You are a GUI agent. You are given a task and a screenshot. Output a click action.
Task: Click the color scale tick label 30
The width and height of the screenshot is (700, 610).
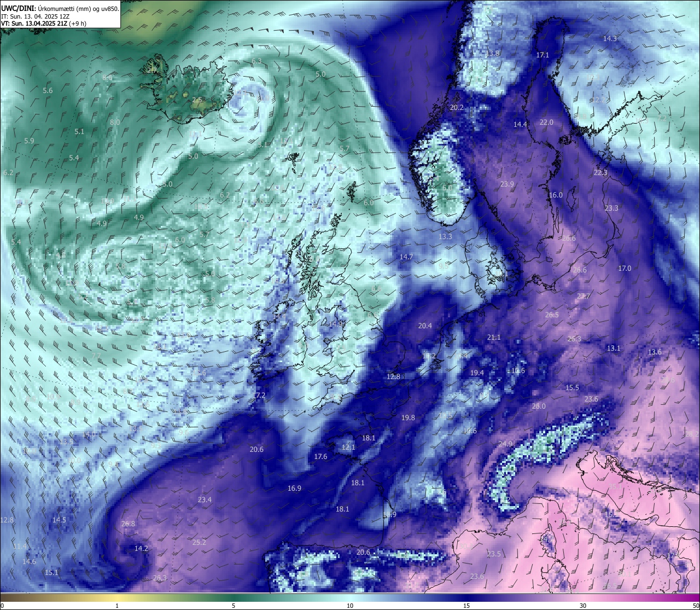583,606
